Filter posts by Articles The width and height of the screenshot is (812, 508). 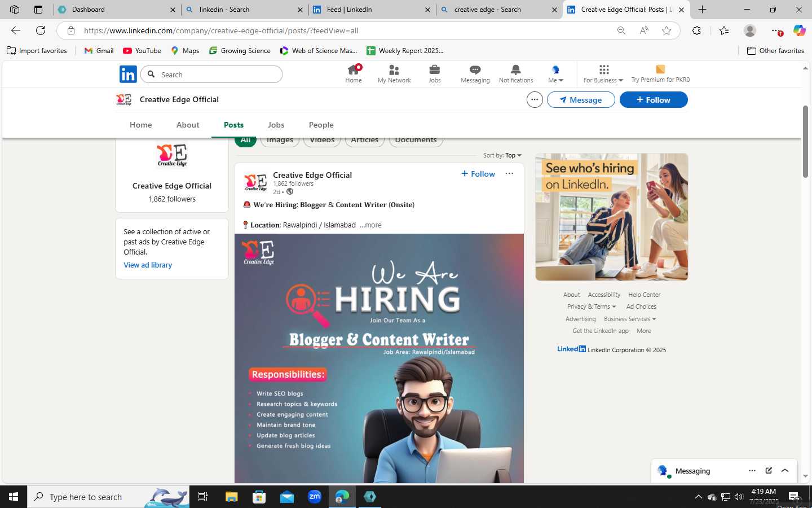[364, 141]
